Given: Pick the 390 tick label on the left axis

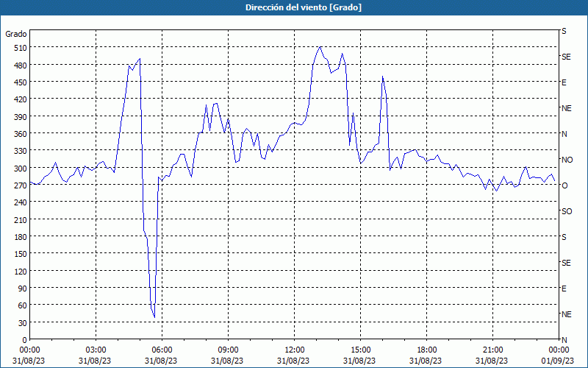Looking at the screenshot, I should [21, 117].
